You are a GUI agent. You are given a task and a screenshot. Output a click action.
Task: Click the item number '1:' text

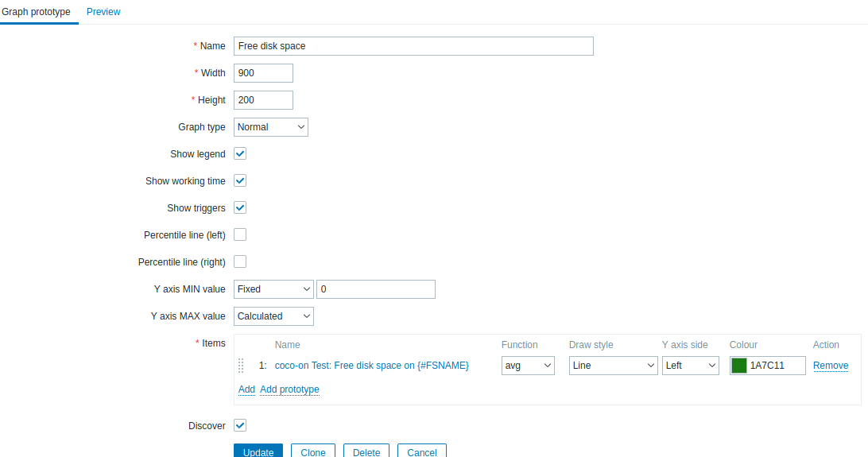(262, 366)
